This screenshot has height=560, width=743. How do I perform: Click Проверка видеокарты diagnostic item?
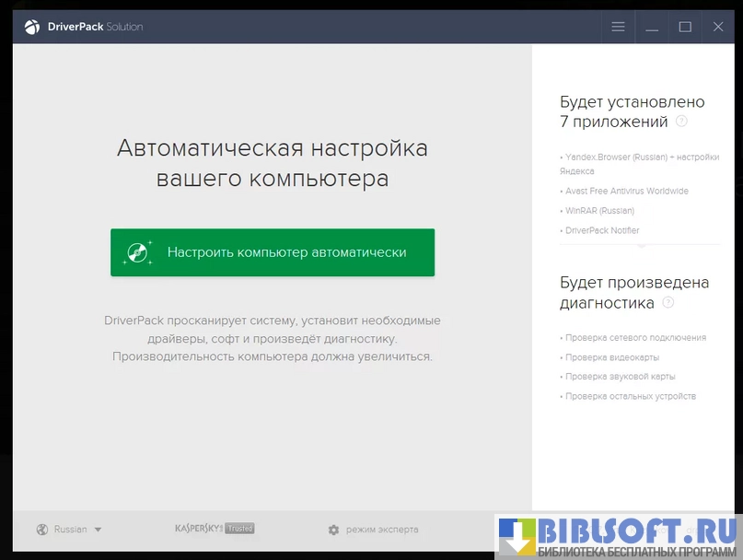tap(611, 357)
